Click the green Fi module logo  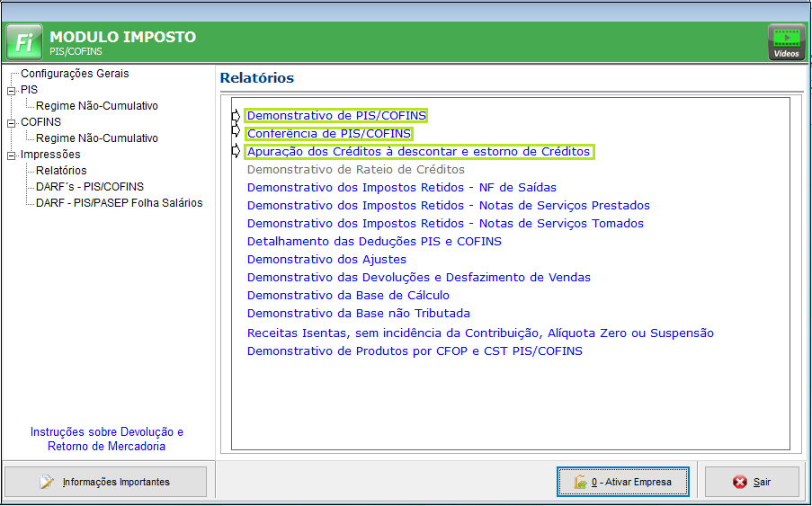coord(23,42)
